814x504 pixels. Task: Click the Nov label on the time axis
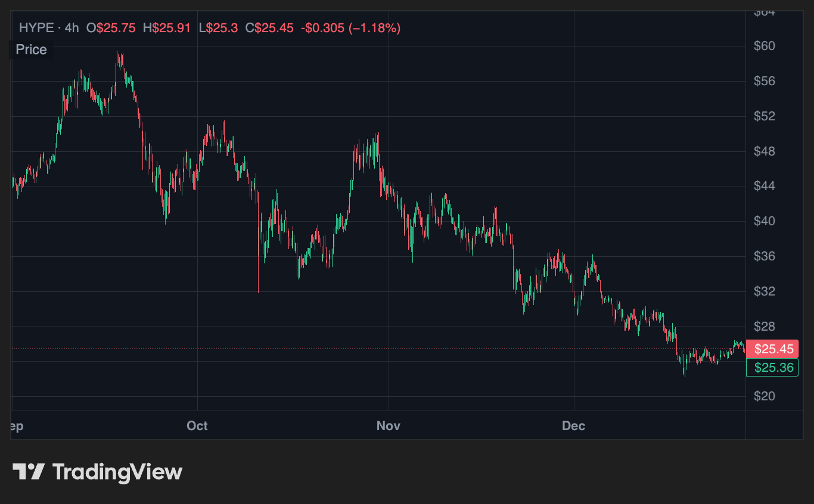[x=389, y=426]
